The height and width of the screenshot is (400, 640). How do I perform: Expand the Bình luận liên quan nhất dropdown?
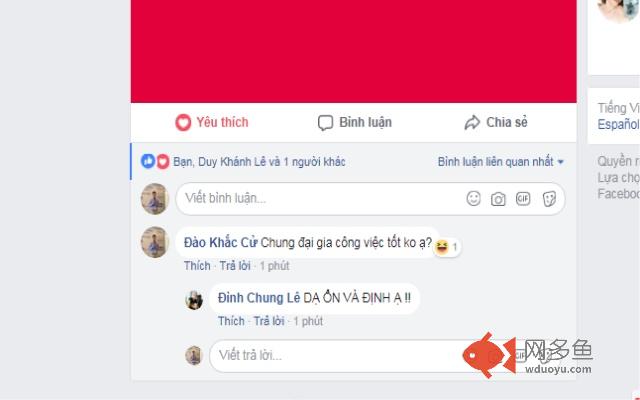click(501, 162)
